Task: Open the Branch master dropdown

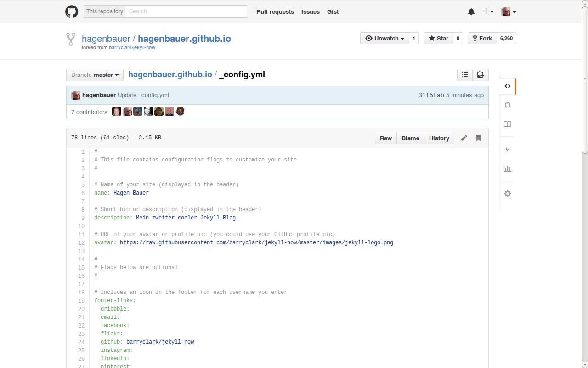Action: [94, 75]
